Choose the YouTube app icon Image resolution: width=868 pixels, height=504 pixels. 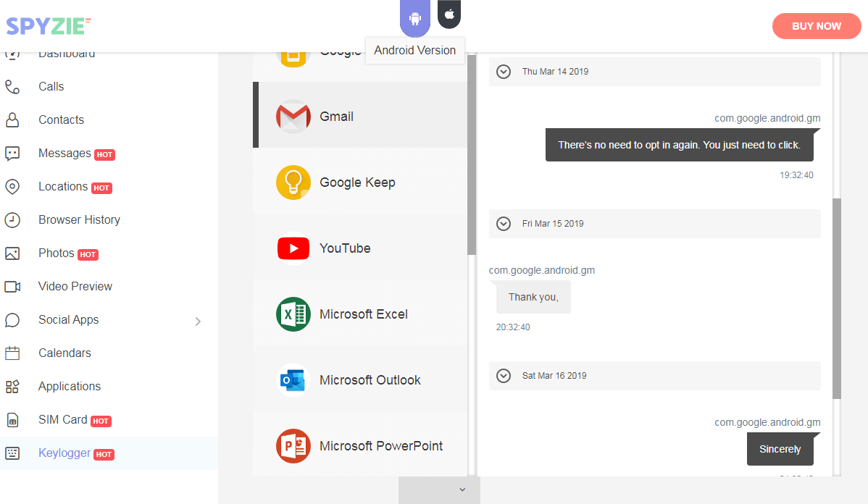(293, 248)
